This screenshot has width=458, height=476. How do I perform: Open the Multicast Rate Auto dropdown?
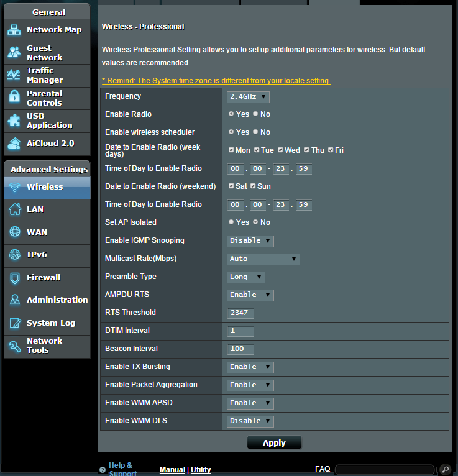coord(263,259)
